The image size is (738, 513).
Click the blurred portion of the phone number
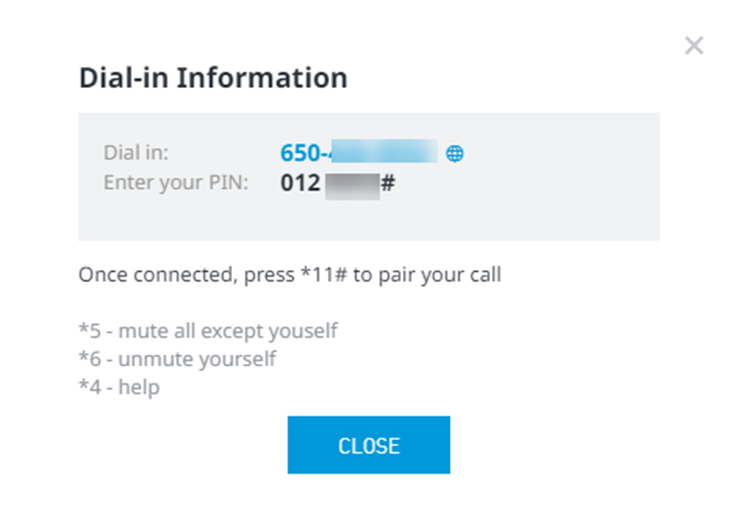click(384, 151)
